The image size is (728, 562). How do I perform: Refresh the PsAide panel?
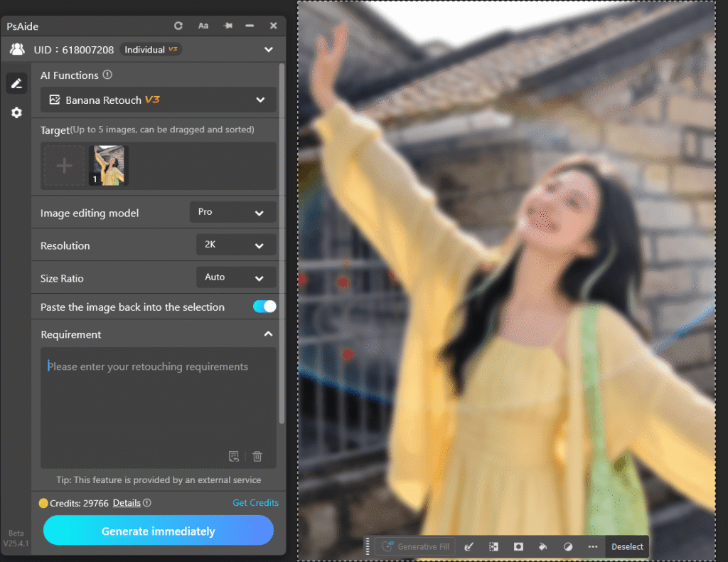click(x=178, y=26)
